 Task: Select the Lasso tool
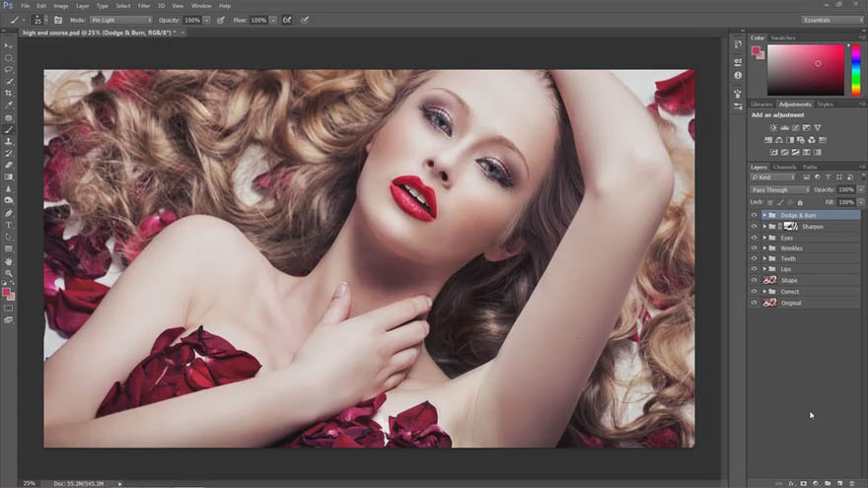[x=8, y=70]
